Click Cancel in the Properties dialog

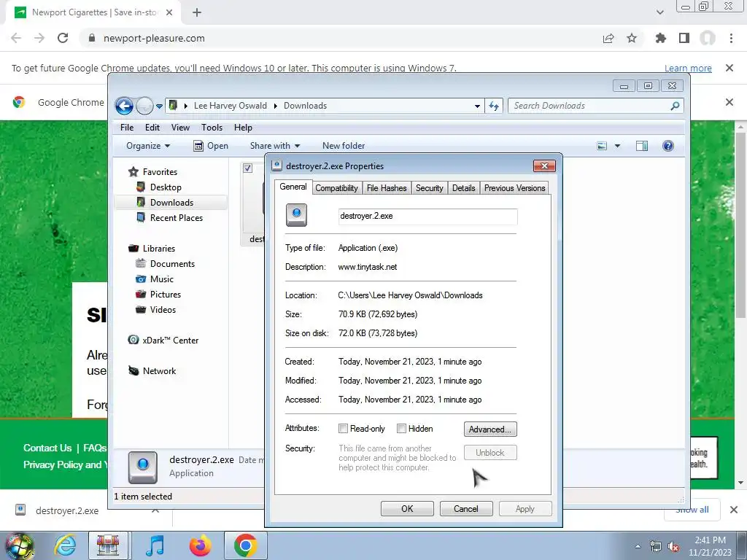click(466, 508)
